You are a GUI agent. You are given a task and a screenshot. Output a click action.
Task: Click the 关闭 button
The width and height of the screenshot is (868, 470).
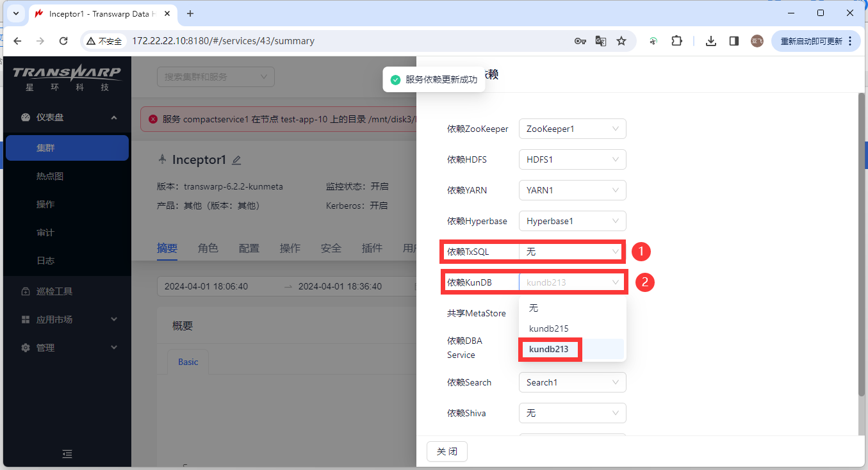447,451
